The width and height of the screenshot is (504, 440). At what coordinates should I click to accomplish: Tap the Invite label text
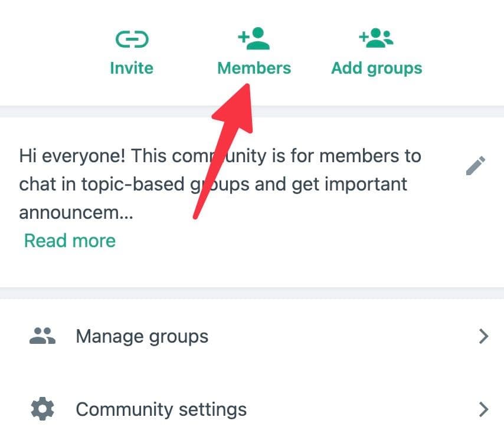[x=131, y=68]
